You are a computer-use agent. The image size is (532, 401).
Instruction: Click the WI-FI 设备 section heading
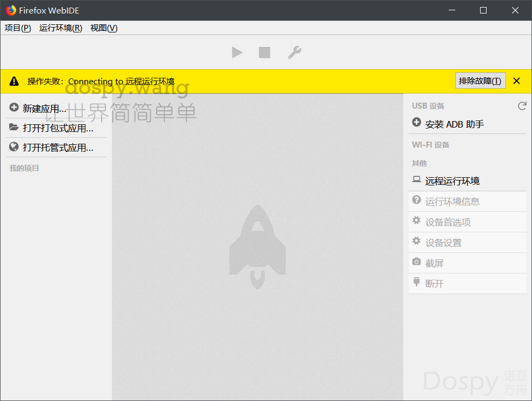(430, 145)
